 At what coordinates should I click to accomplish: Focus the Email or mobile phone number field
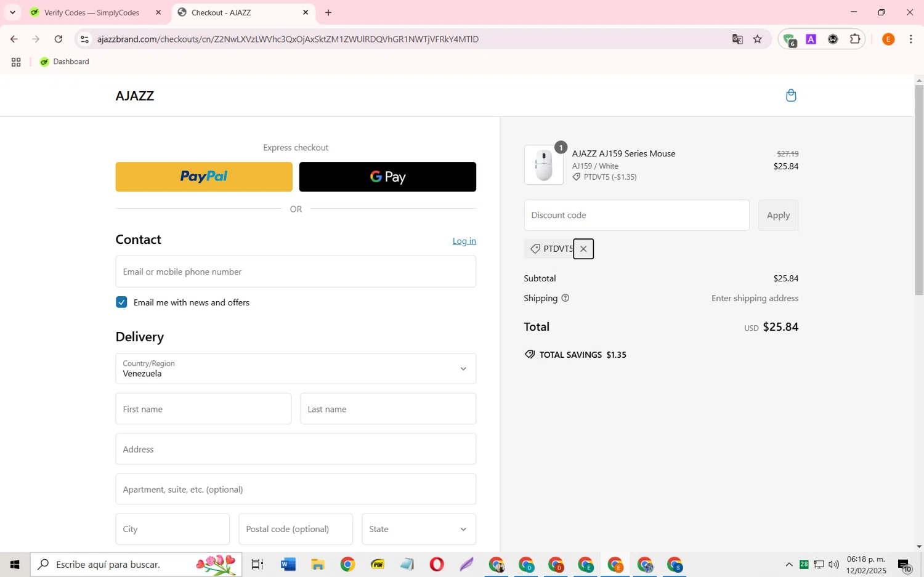pos(296,272)
